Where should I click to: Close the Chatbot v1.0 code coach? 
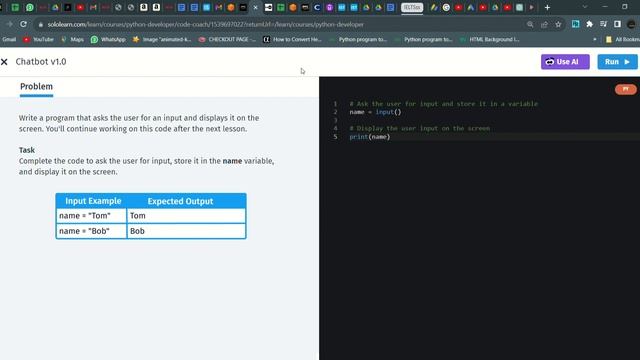pyautogui.click(x=4, y=62)
